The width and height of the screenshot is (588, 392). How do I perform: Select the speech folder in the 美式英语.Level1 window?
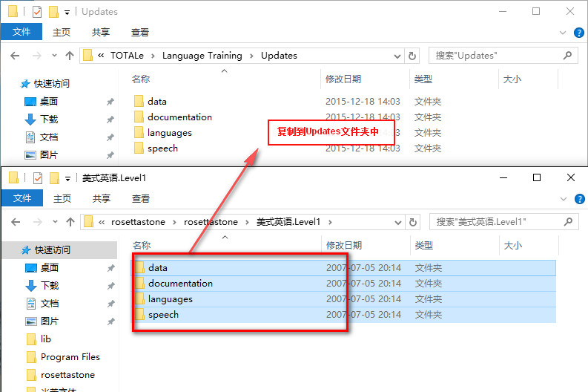[343, 315]
